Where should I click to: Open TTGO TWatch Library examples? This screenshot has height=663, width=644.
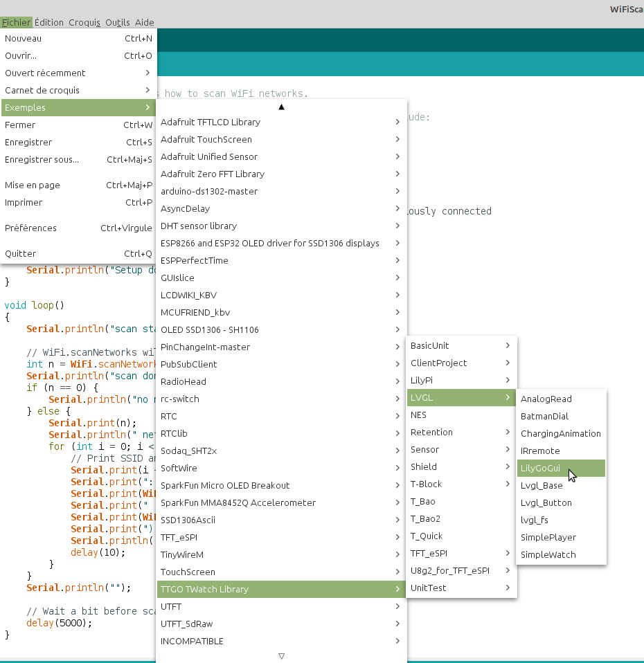point(281,590)
